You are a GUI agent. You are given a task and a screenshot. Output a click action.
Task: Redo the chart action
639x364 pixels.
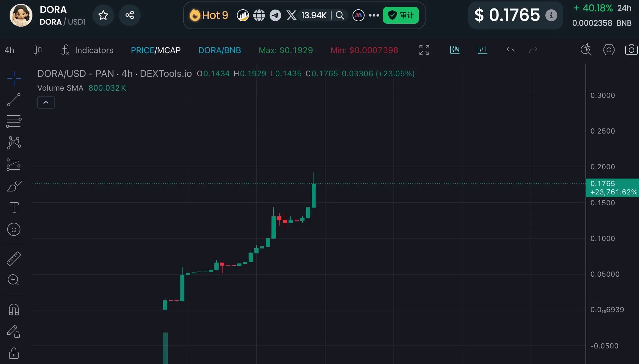coord(533,50)
